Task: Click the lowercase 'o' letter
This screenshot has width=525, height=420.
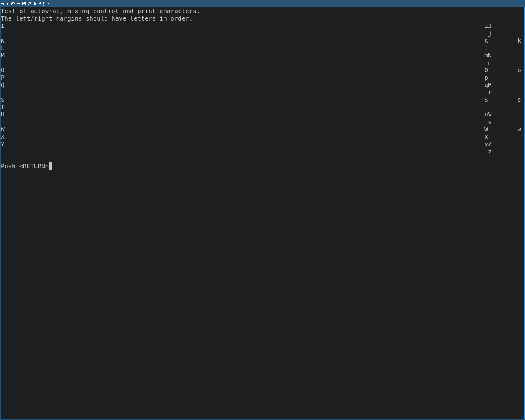Action: (x=519, y=71)
